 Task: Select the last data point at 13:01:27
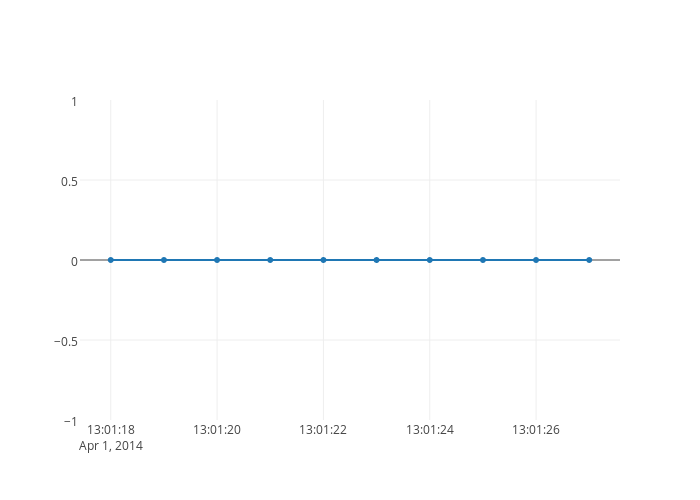[x=589, y=260]
